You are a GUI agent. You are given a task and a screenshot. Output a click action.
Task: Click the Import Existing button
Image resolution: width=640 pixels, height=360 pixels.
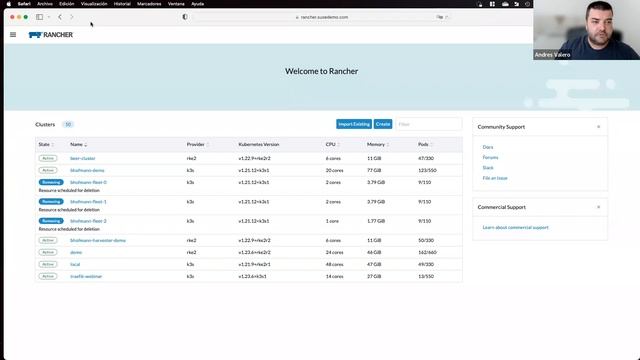pyautogui.click(x=354, y=124)
